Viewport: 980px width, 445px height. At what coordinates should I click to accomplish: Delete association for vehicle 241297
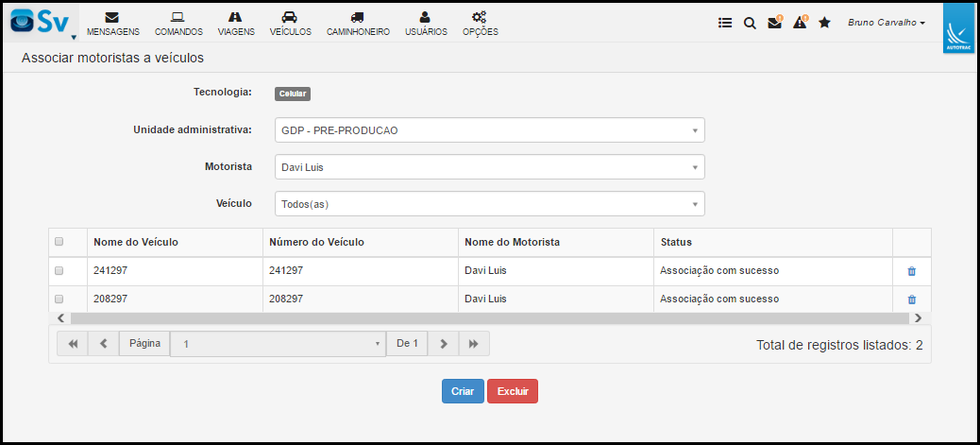(912, 271)
